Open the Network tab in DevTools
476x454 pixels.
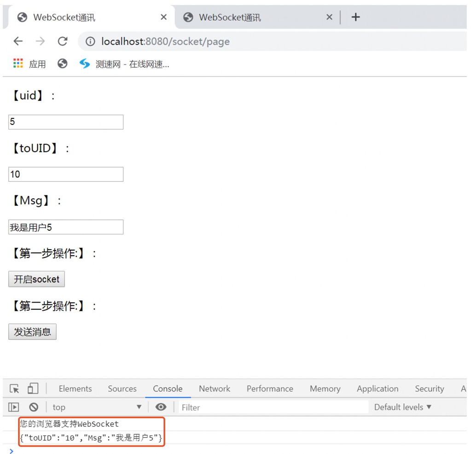215,389
